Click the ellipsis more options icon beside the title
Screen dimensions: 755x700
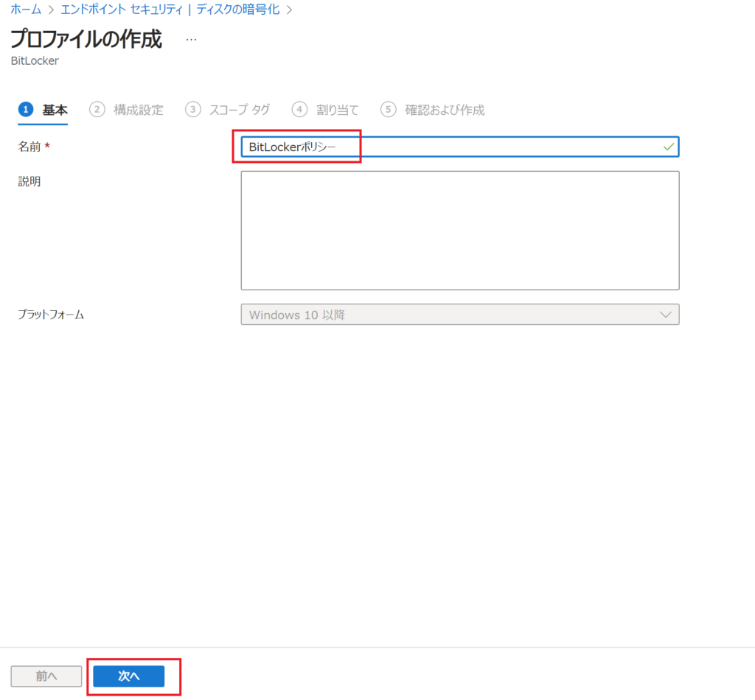[x=191, y=39]
